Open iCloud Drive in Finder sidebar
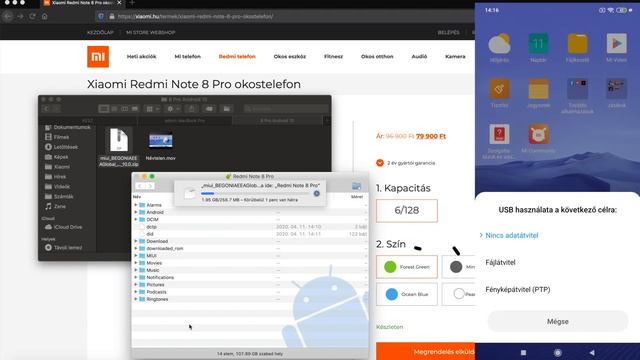This screenshot has width=640, height=360. click(64, 227)
